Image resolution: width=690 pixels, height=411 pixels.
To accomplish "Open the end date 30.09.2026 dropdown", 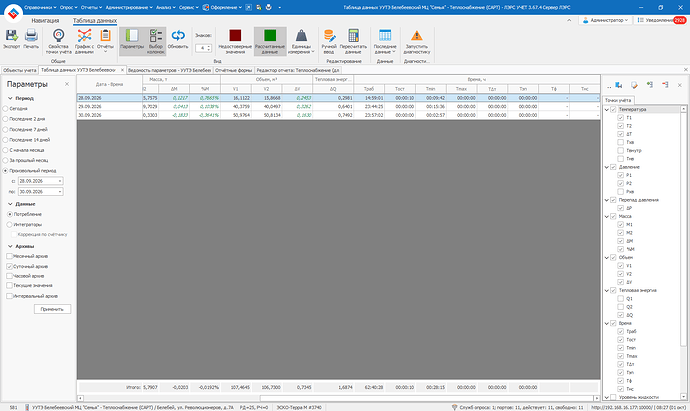I will tap(60, 192).
